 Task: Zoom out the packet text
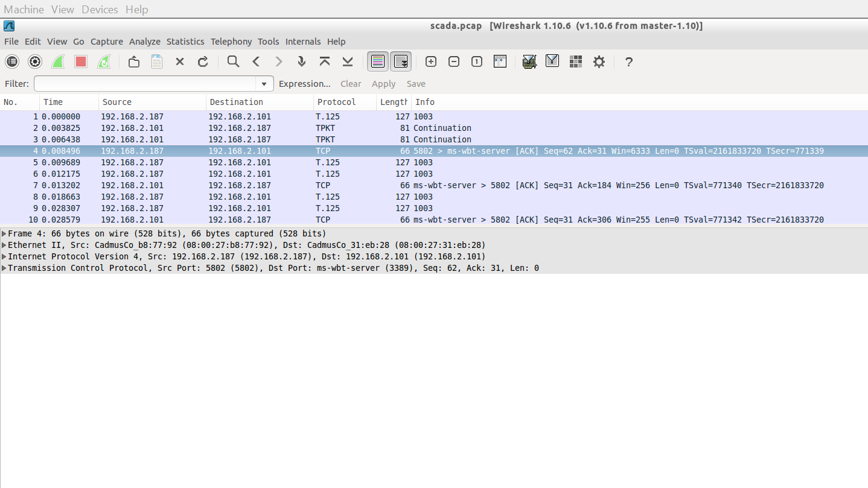click(454, 62)
